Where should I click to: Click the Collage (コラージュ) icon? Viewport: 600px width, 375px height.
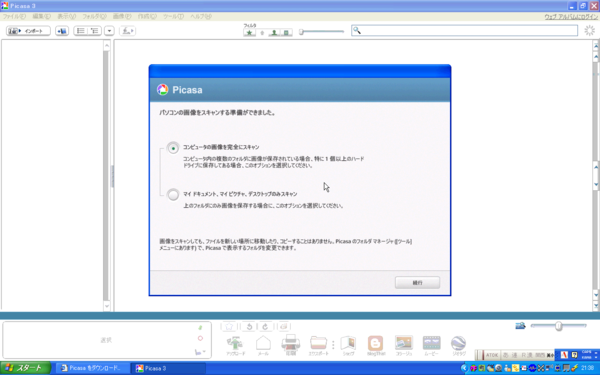coord(404,345)
